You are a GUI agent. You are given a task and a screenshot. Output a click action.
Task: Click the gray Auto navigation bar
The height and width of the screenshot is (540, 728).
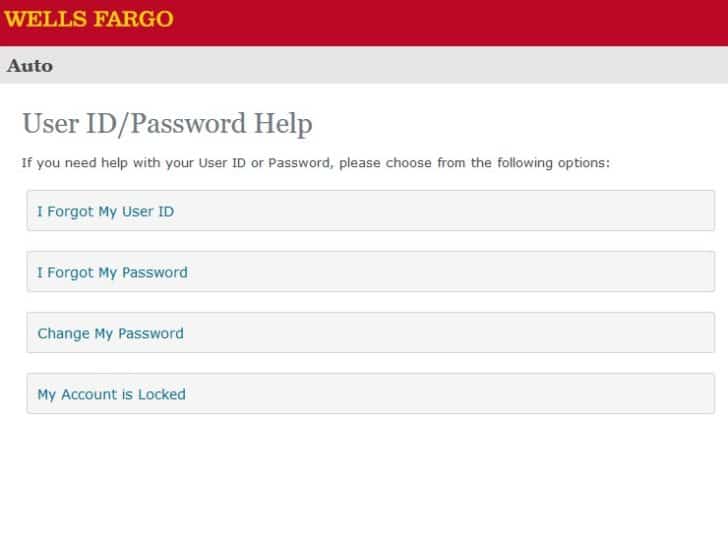(x=364, y=65)
